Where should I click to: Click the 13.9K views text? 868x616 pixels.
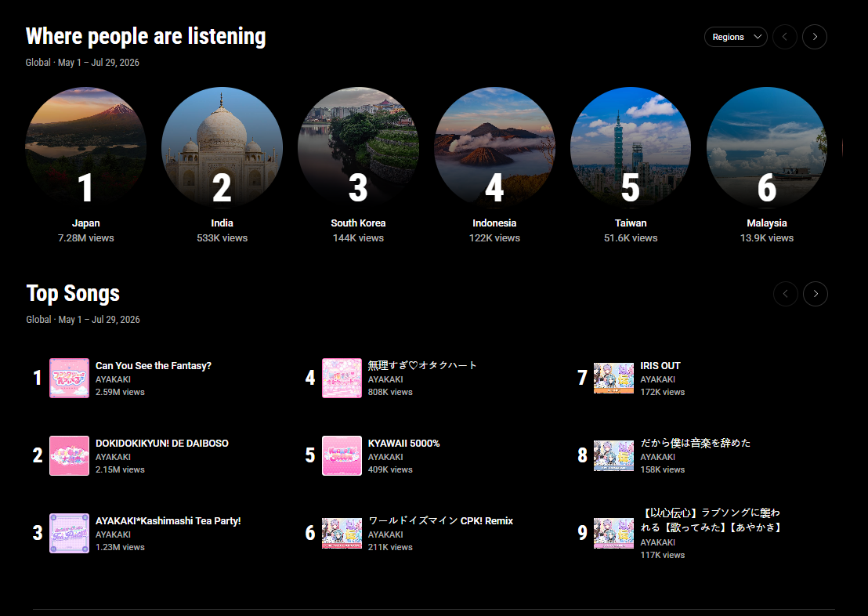tap(767, 238)
